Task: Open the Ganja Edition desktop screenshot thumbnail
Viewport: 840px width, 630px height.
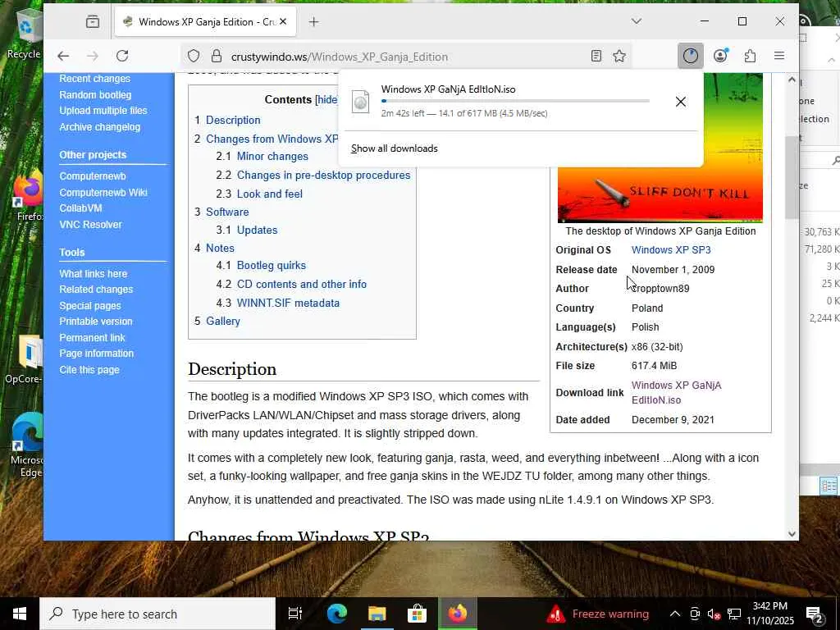Action: (660, 195)
